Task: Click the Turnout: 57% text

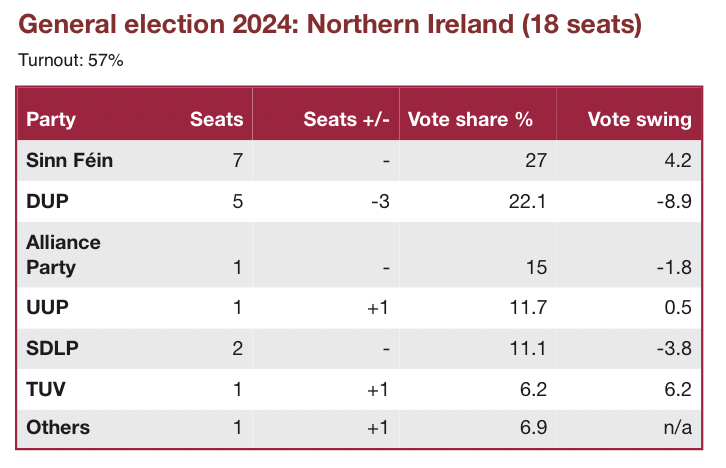Action: (70, 61)
